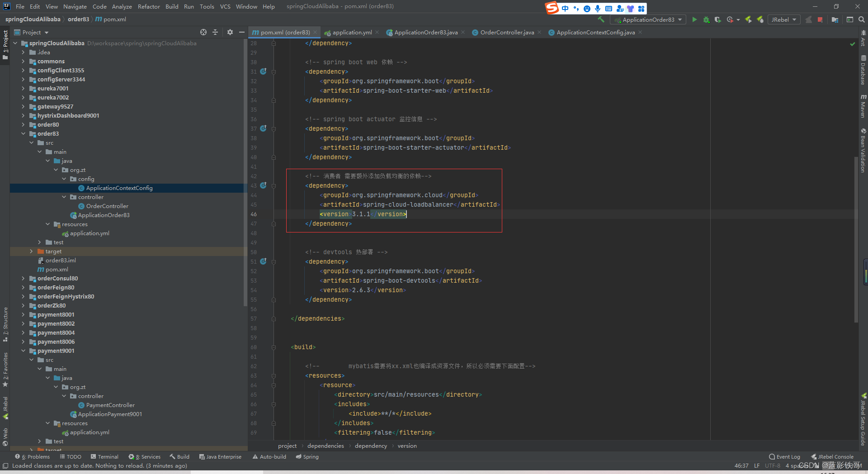Click the Build Project hammer icon
This screenshot has width=868, height=474.
[x=601, y=19]
